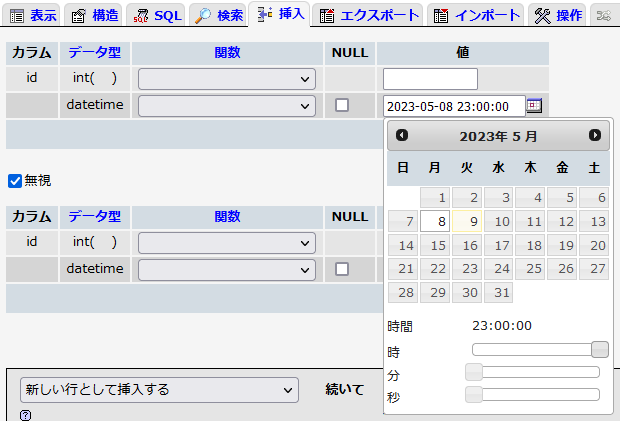Open the インポート tab
Screen dimensions: 620x421
click(475, 15)
